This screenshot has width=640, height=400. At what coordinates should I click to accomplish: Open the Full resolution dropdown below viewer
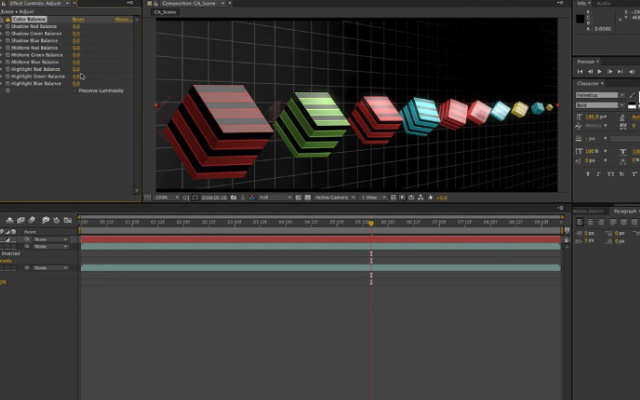(x=276, y=198)
